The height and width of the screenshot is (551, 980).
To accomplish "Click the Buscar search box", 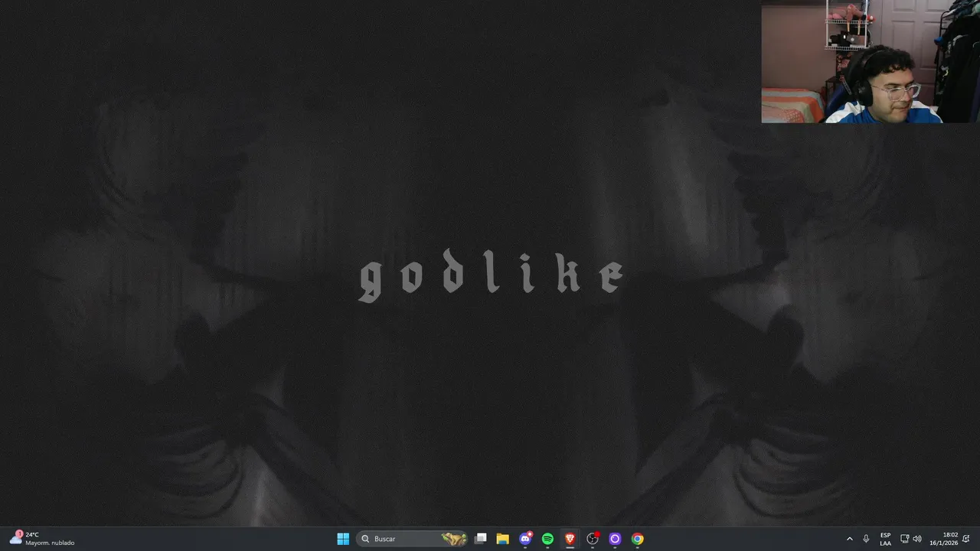I will (x=412, y=539).
